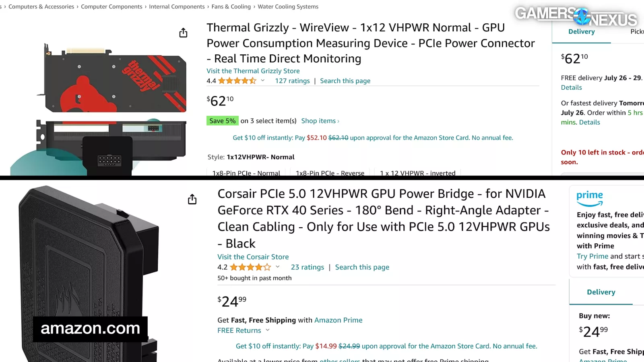Click the Gamers Nexus logo
Image resolution: width=644 pixels, height=362 pixels.
coord(576,16)
